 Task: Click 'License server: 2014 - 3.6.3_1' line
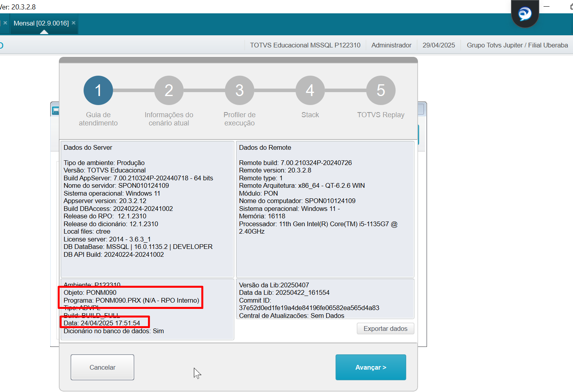pyautogui.click(x=107, y=239)
